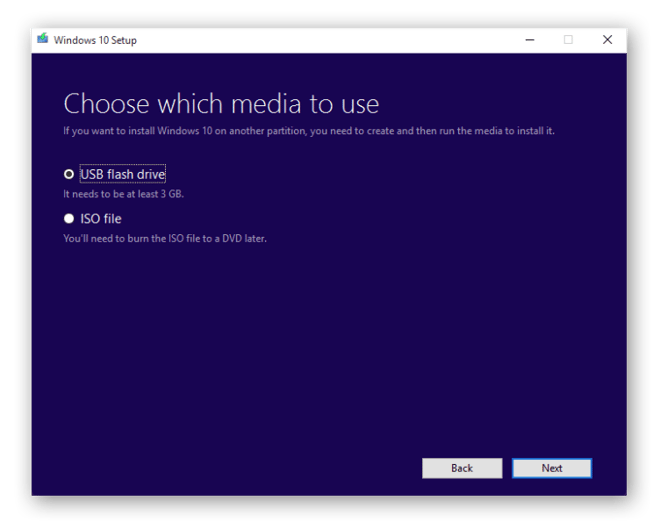
Task: Close the Windows 10 Setup window
Action: click(x=607, y=40)
